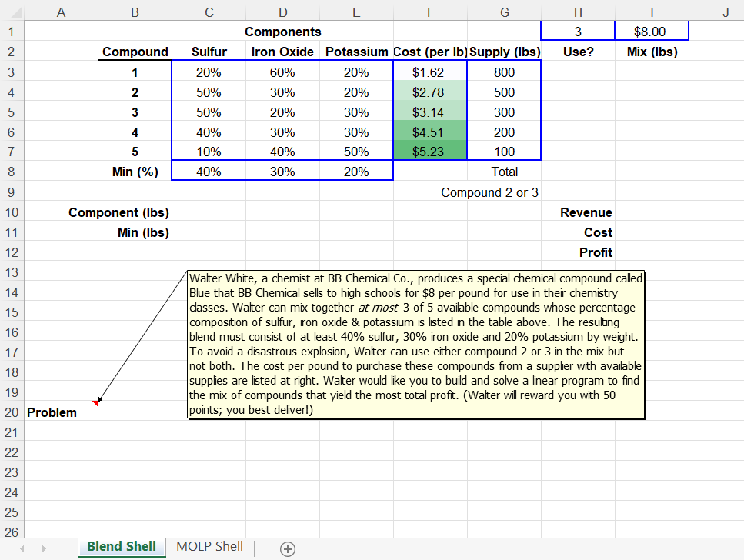Switch to the MOLP Shell sheet tab
Screen dimensions: 744x560
click(x=210, y=547)
